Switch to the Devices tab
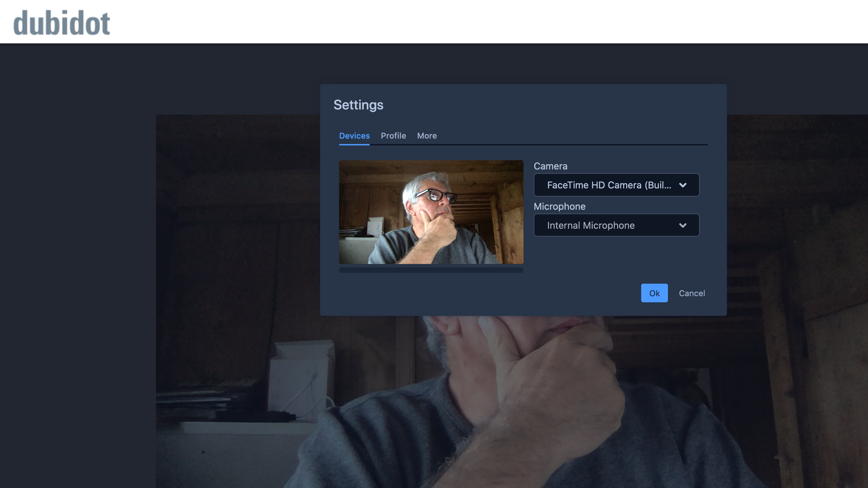The height and width of the screenshot is (488, 868). pyautogui.click(x=354, y=136)
